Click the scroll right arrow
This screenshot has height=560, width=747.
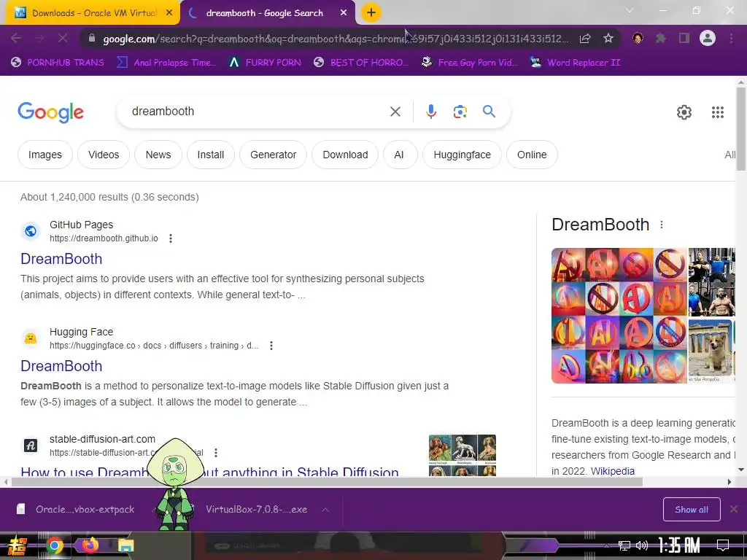point(729,482)
